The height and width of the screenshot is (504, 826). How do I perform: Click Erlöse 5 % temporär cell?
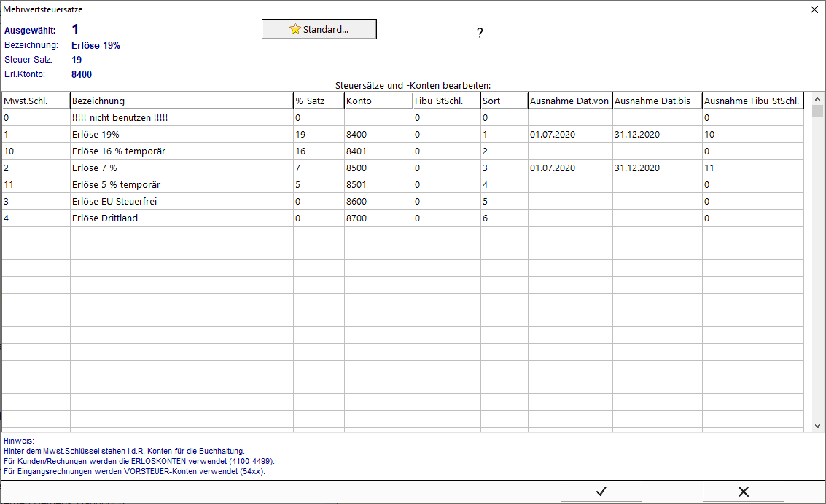[182, 185]
